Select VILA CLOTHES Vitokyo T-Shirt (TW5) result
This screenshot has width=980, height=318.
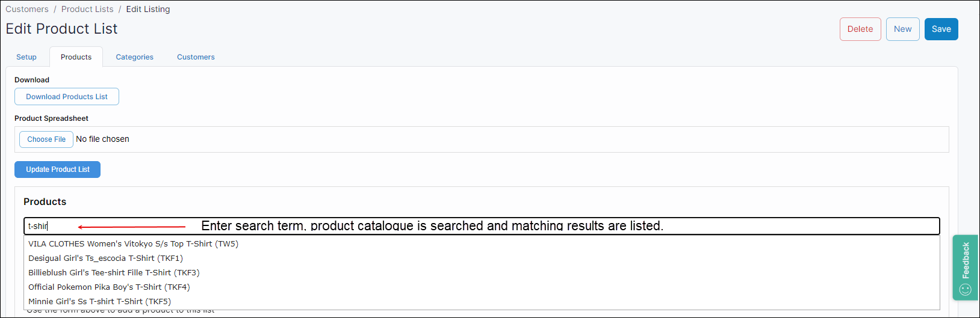134,244
